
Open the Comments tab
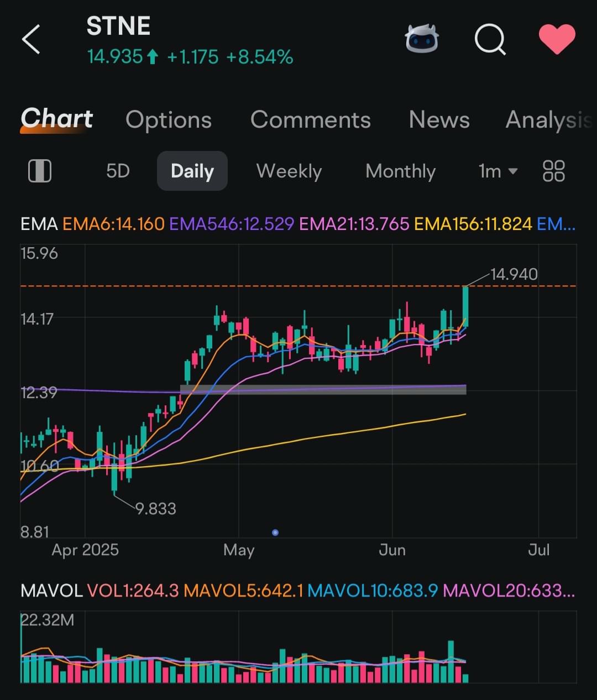310,119
